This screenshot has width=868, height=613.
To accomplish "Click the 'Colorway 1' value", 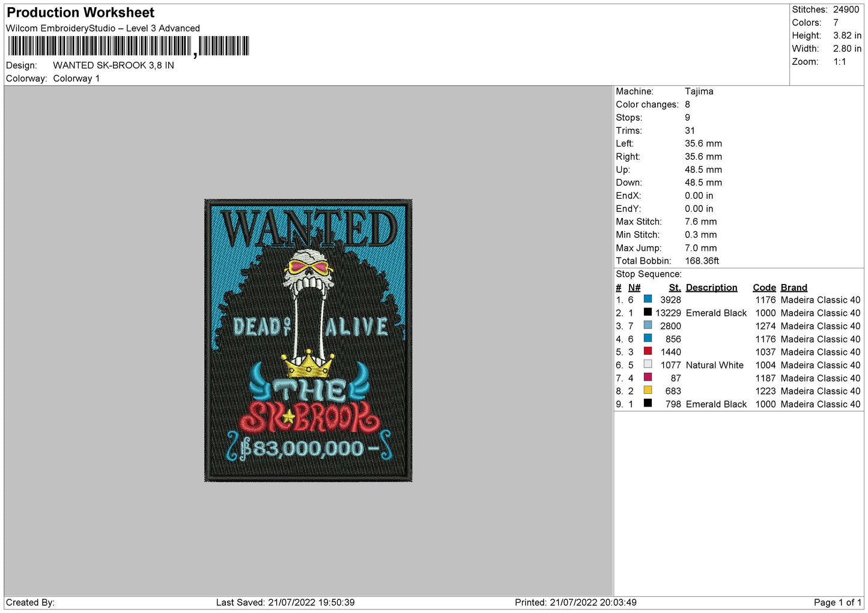I will tap(76, 79).
